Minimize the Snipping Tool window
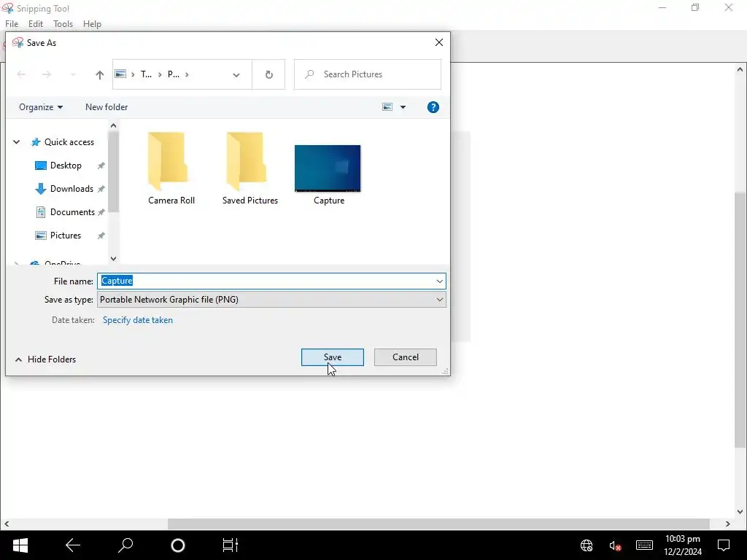The image size is (747, 560). 662,7
